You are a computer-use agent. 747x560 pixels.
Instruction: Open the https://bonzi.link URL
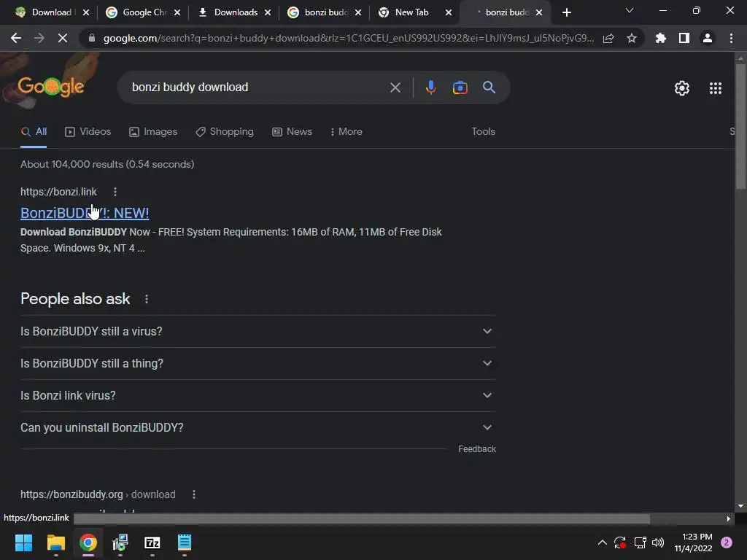coord(58,192)
